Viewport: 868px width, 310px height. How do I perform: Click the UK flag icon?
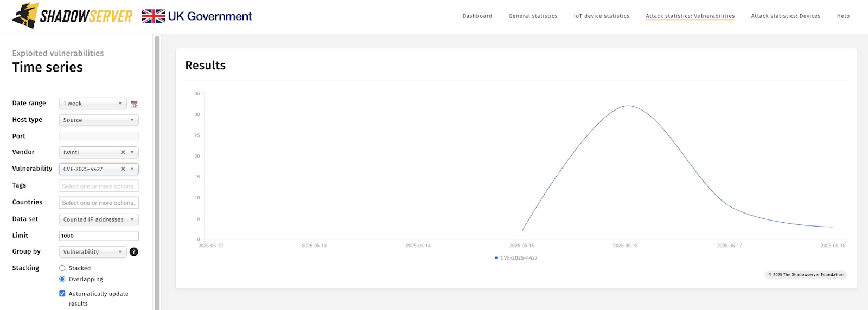(x=154, y=16)
